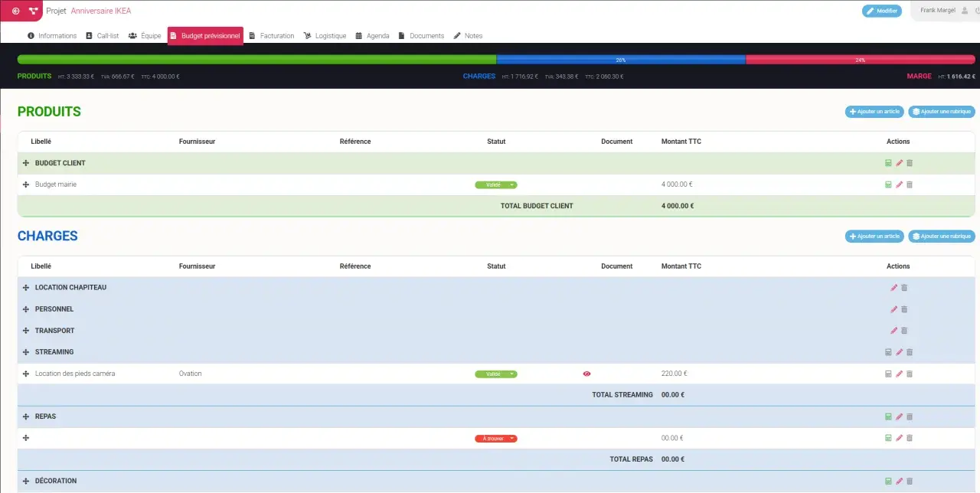Switch to the Call-list tab
Viewport: 980px width, 493px height.
click(102, 36)
